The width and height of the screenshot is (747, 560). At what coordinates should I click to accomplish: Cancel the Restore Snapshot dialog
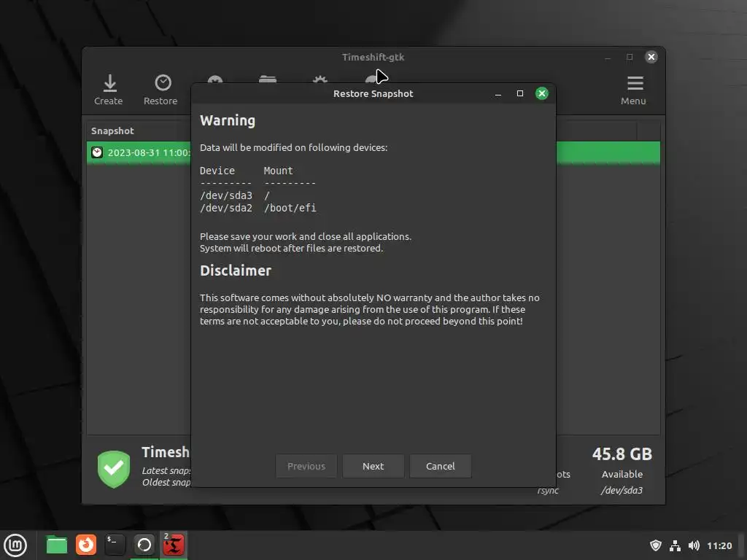[x=440, y=466]
